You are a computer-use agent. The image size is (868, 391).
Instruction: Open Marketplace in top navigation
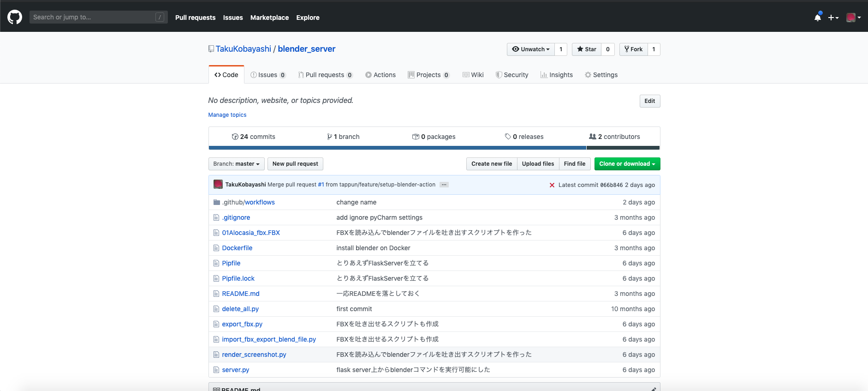point(269,18)
